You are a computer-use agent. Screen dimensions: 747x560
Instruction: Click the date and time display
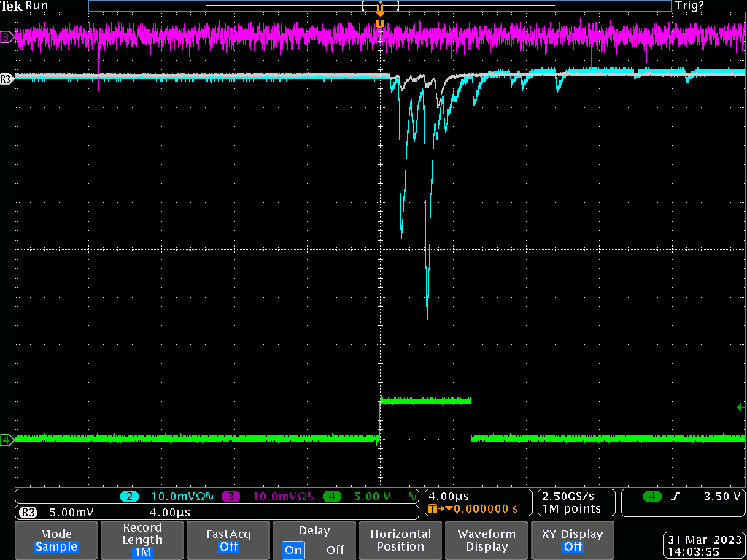[x=703, y=545]
